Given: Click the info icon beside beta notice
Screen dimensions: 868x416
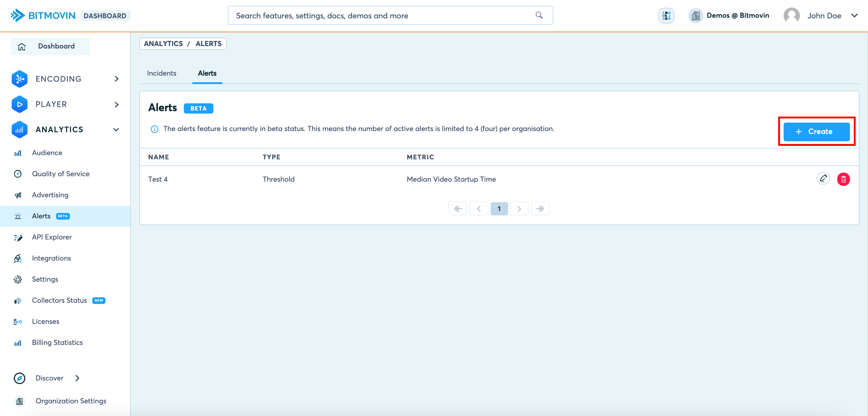Looking at the screenshot, I should point(154,129).
